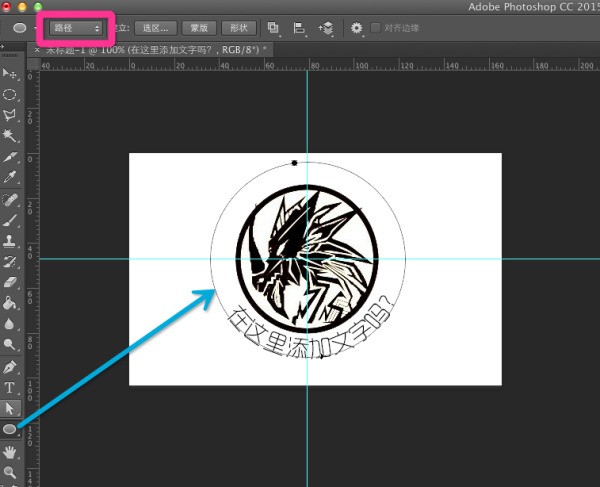Pick the Magic Wand tool
The image size is (600, 487).
pos(10,136)
